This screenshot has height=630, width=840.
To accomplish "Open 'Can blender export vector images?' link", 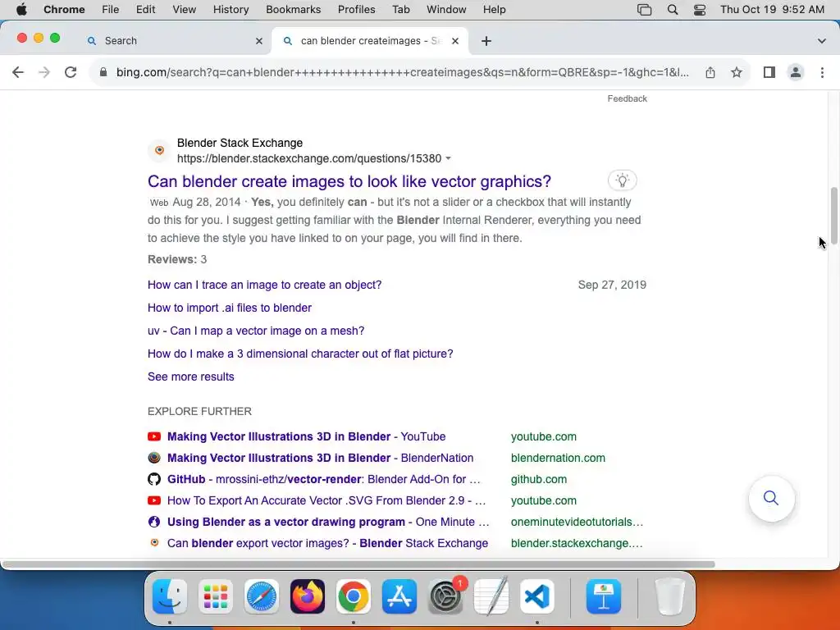I will [x=328, y=543].
